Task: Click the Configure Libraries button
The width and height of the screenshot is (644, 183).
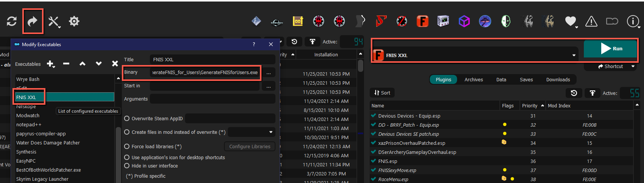Action: [250, 146]
